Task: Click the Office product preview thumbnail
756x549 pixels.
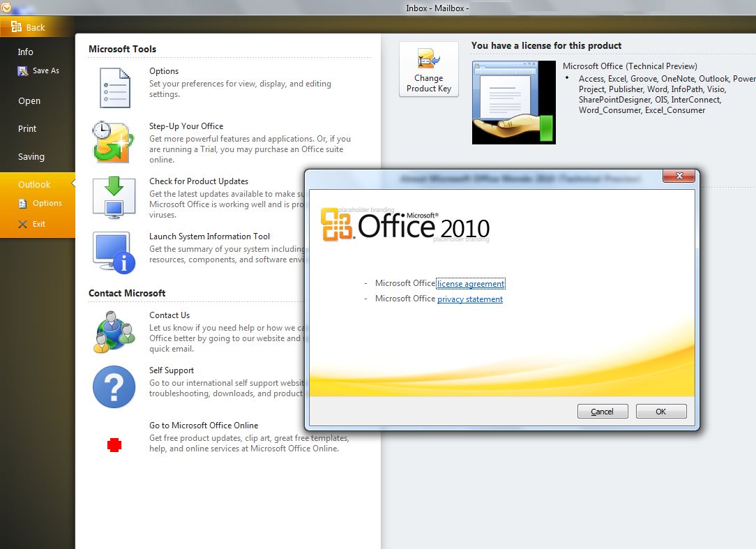Action: point(514,102)
